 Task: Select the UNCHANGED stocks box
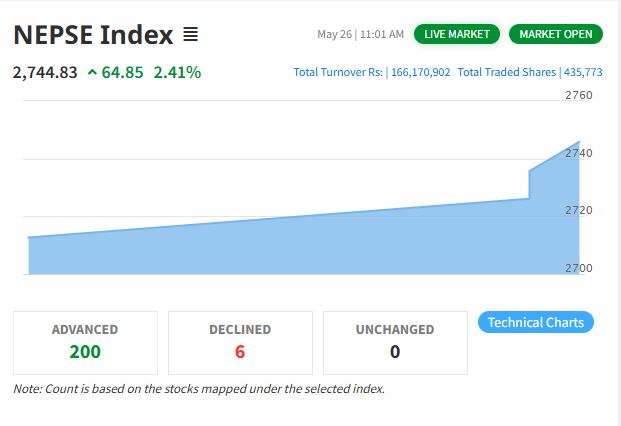click(395, 343)
